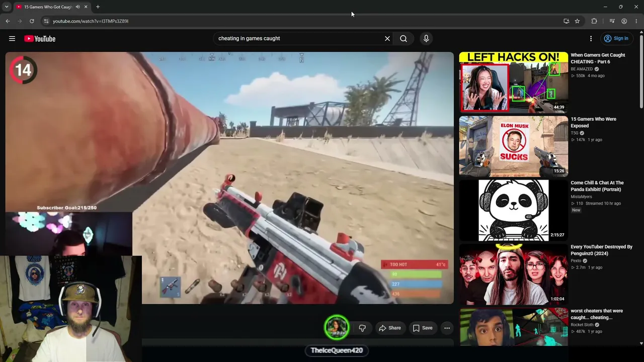
Task: Open the Chrome three-dot menu
Action: click(x=636, y=21)
